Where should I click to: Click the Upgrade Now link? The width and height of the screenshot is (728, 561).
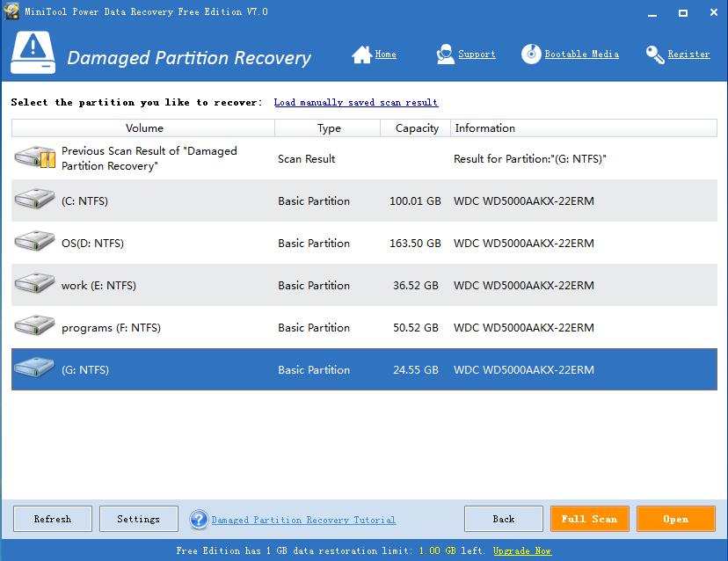tap(522, 550)
